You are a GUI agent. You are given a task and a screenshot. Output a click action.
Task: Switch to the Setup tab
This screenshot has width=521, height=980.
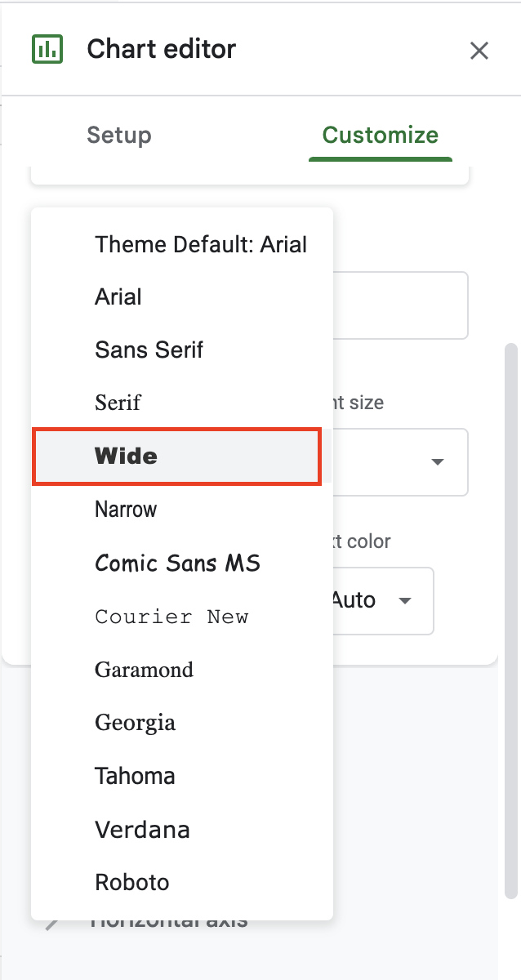119,135
